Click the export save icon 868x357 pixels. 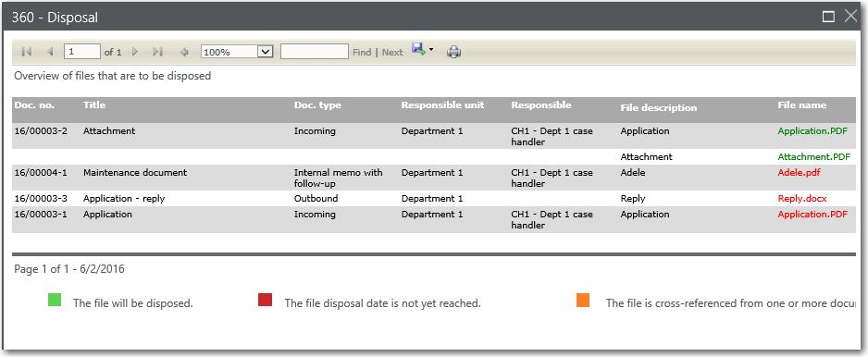(418, 50)
